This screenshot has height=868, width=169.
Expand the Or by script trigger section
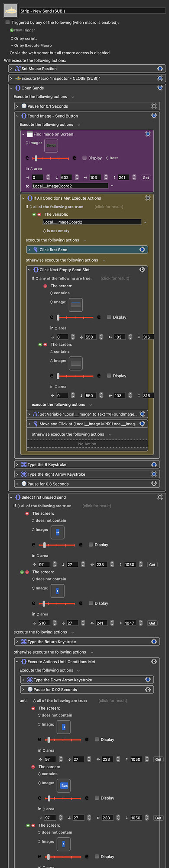(12, 38)
